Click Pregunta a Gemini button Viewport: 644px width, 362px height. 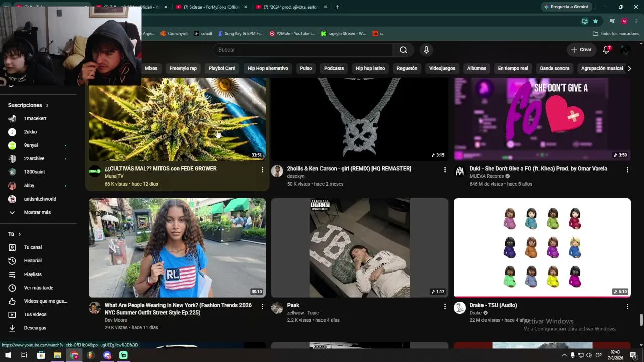(566, 7)
